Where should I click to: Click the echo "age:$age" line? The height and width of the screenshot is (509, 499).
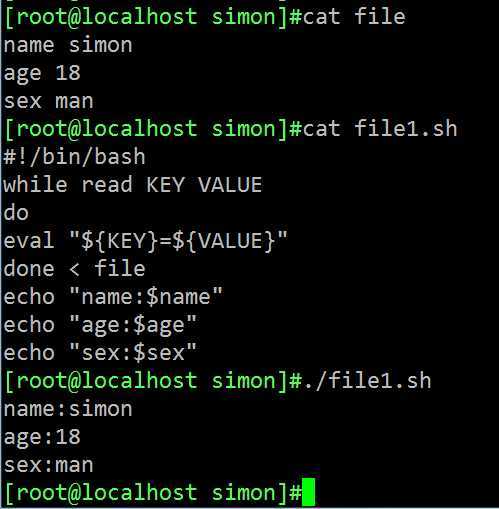100,325
